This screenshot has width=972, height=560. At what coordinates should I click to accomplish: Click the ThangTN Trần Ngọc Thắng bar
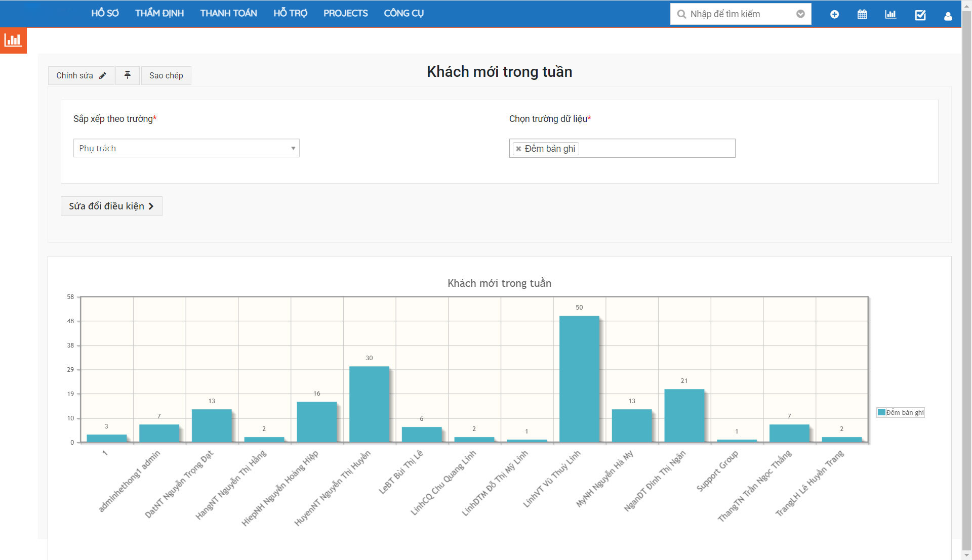pyautogui.click(x=789, y=433)
